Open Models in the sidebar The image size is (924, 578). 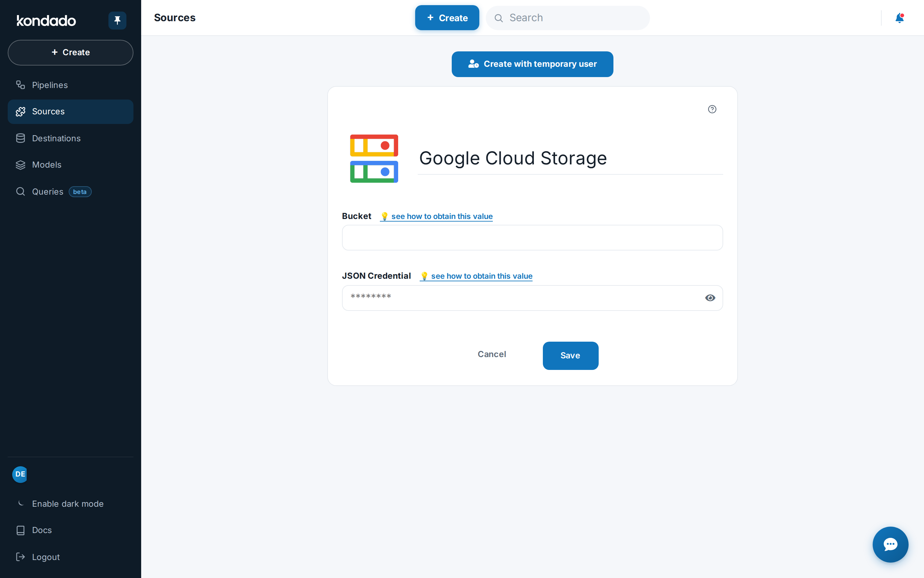click(x=71, y=165)
